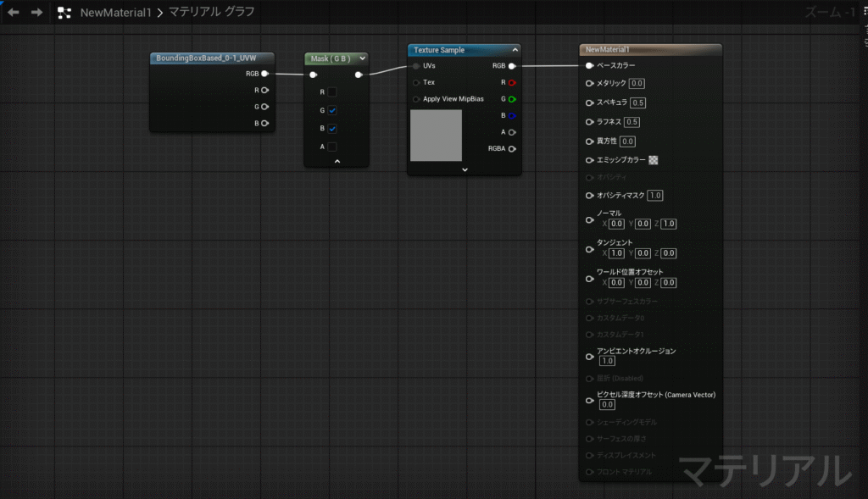The image size is (868, 499).
Task: Open the NewMaterial1 breadcrumb
Action: click(115, 12)
